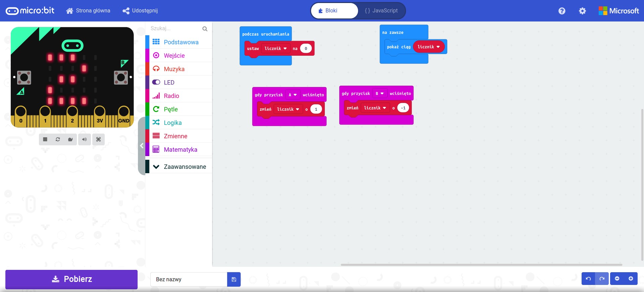Click the search magnifier icon in toolbox
Screen dimensions: 644x292
point(205,29)
